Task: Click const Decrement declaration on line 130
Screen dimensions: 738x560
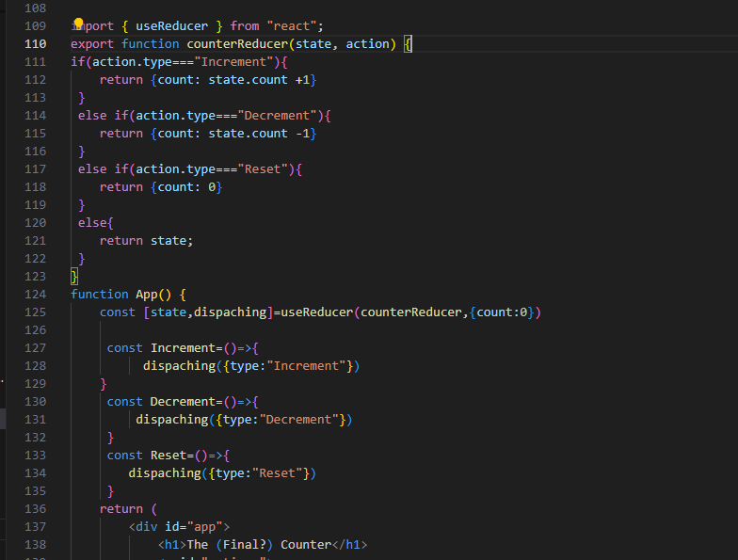Action: point(161,401)
